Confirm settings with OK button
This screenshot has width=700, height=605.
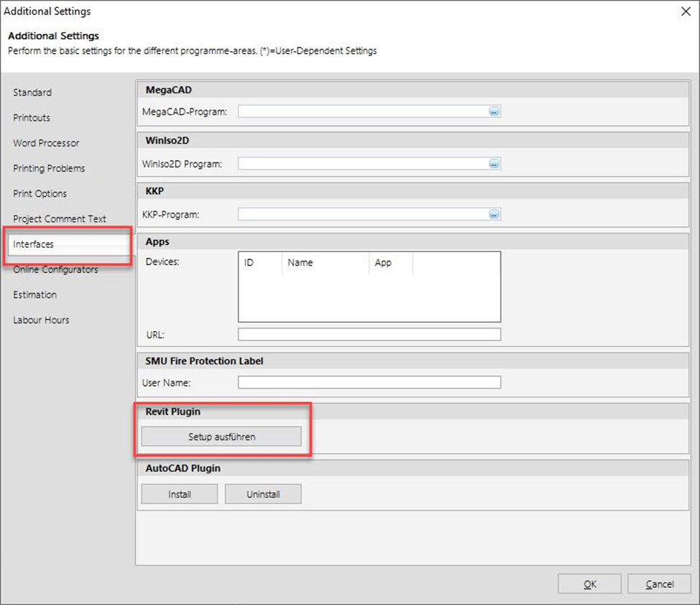(589, 584)
